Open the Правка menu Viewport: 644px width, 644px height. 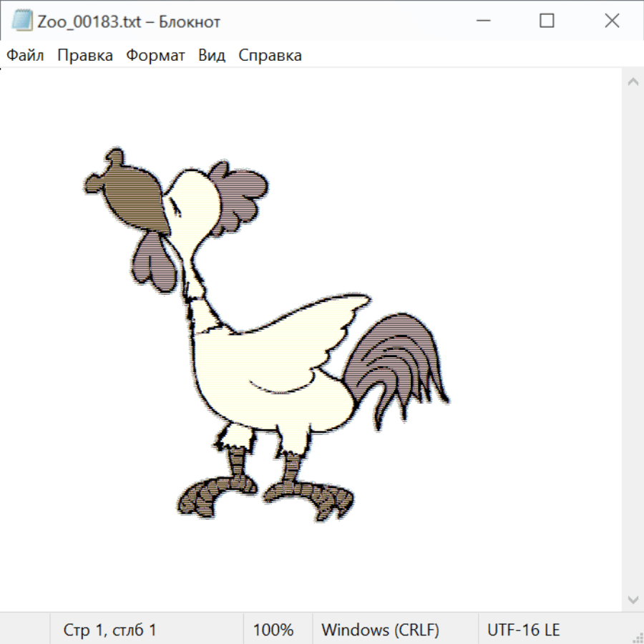coord(85,56)
